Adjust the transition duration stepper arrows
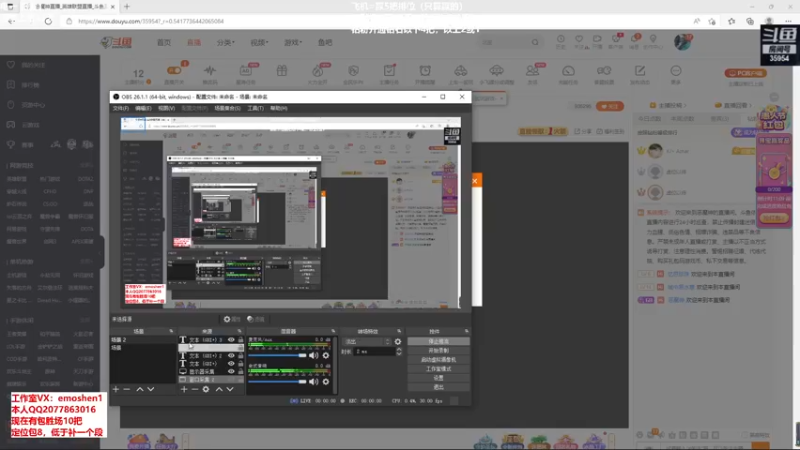This screenshot has height=450, width=800. point(399,352)
